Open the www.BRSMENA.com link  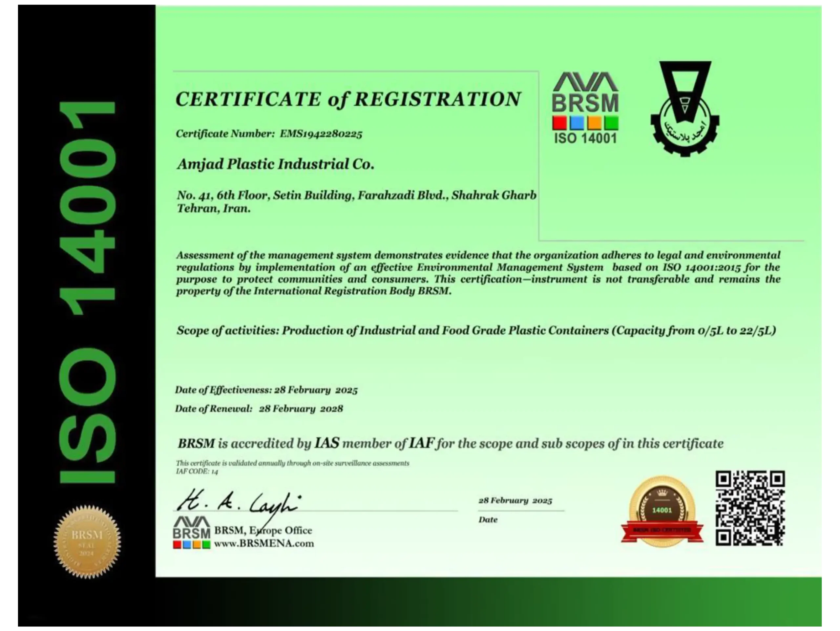(264, 543)
